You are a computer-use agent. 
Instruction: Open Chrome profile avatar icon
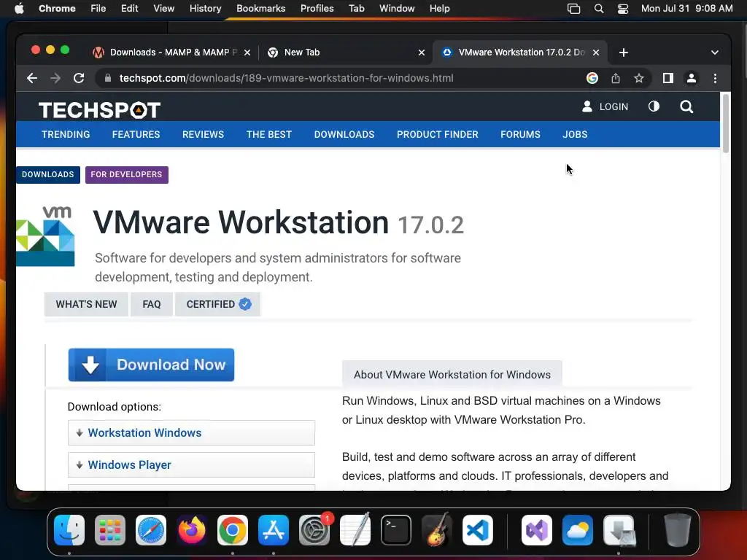pyautogui.click(x=692, y=78)
